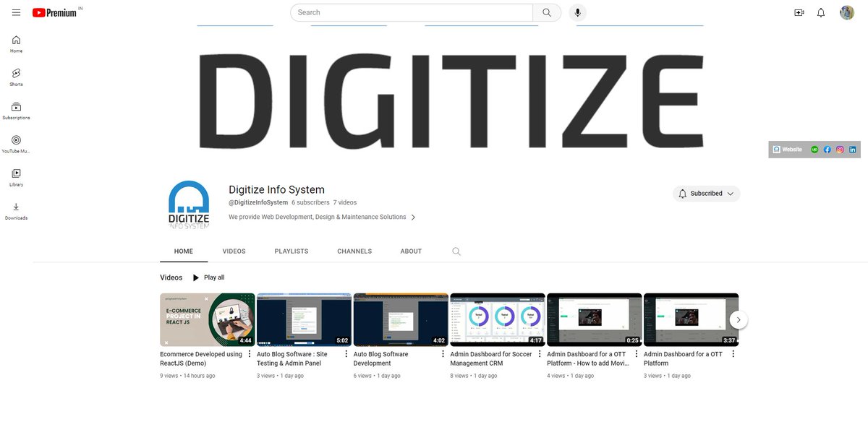Open options for Admin Dashboard for a OTT Platform
This screenshot has height=435, width=868.
coord(733,354)
